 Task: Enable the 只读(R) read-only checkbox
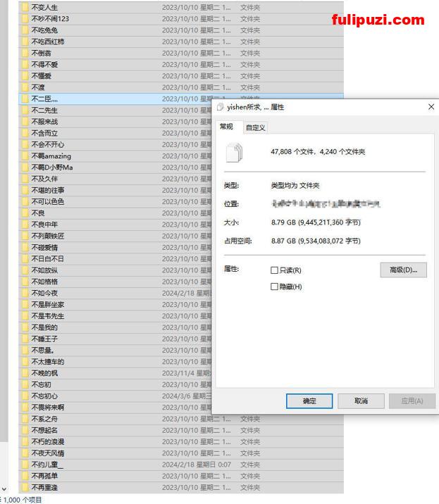[x=274, y=270]
